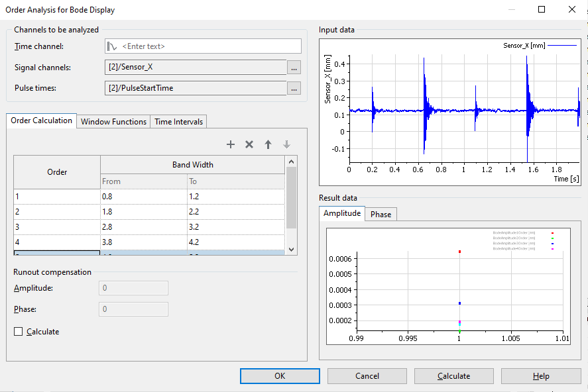Click the add order row plus icon
Viewport: 588px width, 392px height.
[231, 144]
